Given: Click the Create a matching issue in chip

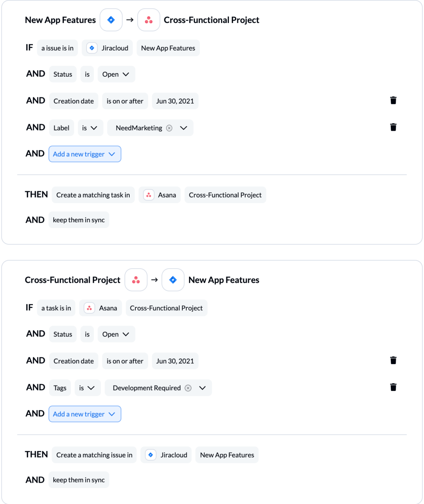Looking at the screenshot, I should click(94, 455).
